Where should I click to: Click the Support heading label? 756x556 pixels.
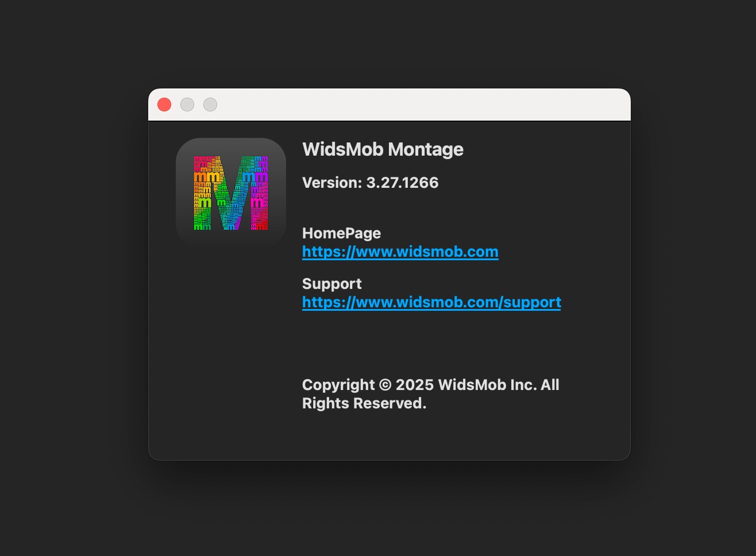click(331, 284)
